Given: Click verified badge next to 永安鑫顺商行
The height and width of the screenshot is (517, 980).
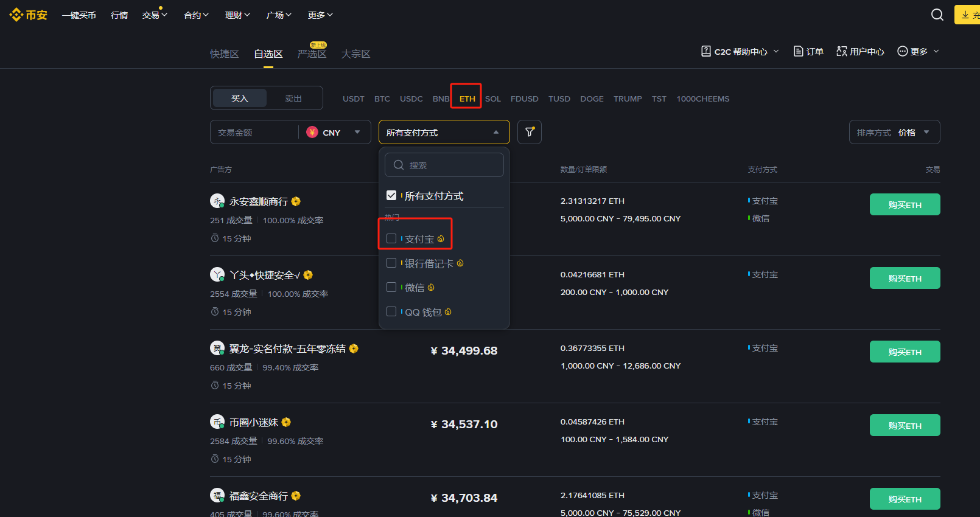Looking at the screenshot, I should pos(296,201).
